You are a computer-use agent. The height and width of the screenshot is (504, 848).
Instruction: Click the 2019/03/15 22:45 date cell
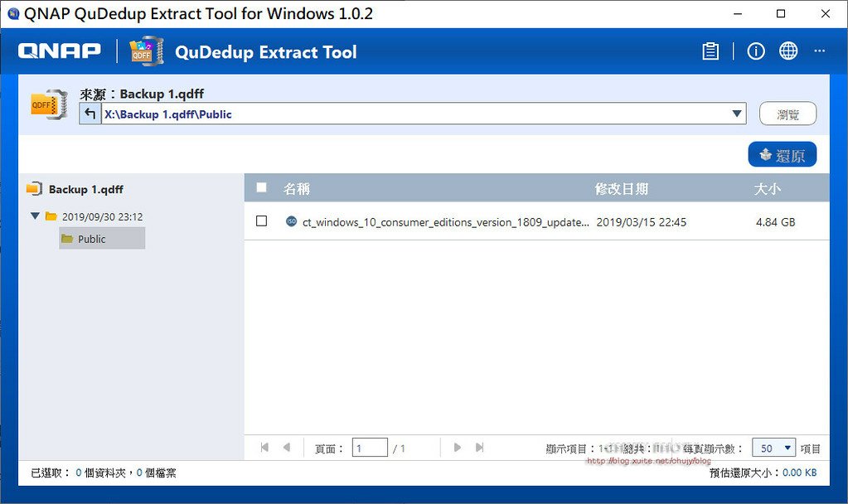641,221
